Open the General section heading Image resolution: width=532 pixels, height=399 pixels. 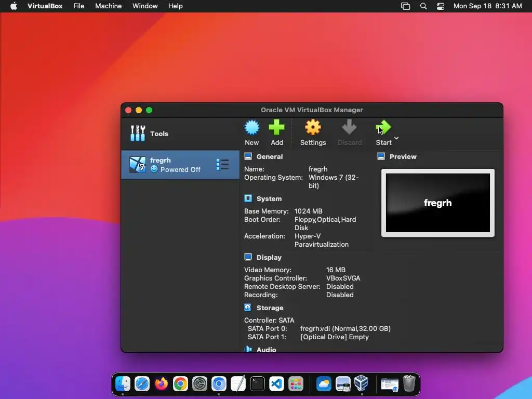[x=270, y=157]
